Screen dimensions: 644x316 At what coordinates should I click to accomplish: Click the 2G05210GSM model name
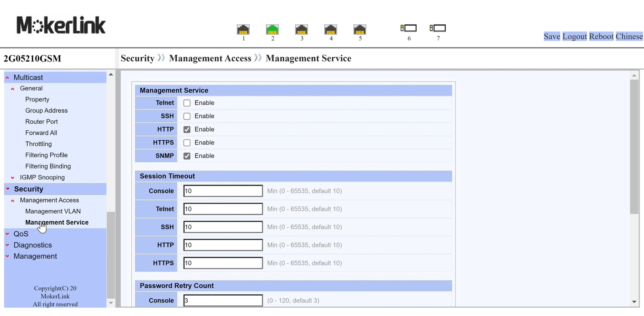click(32, 58)
